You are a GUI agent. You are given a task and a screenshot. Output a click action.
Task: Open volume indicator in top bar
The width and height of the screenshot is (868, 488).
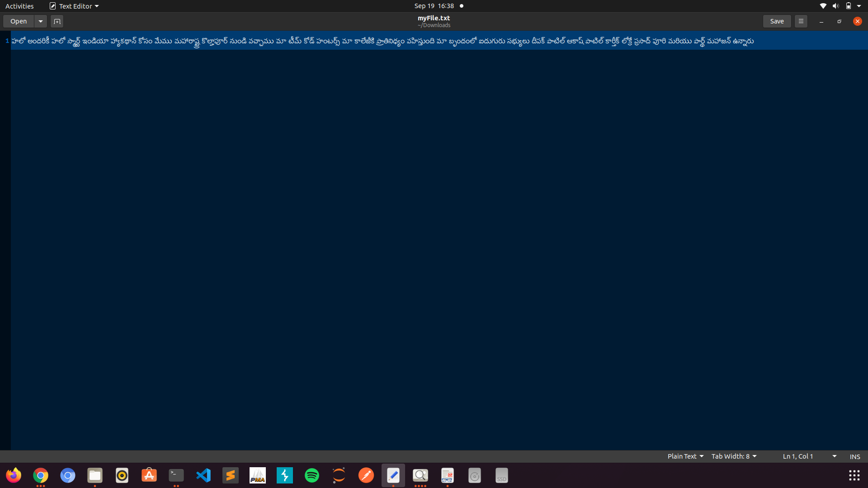tap(836, 6)
